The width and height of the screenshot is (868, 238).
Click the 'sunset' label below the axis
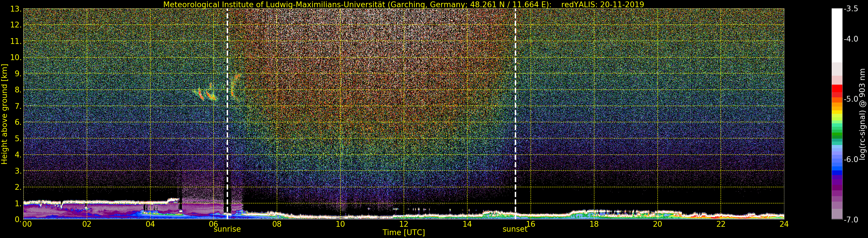click(x=515, y=229)
